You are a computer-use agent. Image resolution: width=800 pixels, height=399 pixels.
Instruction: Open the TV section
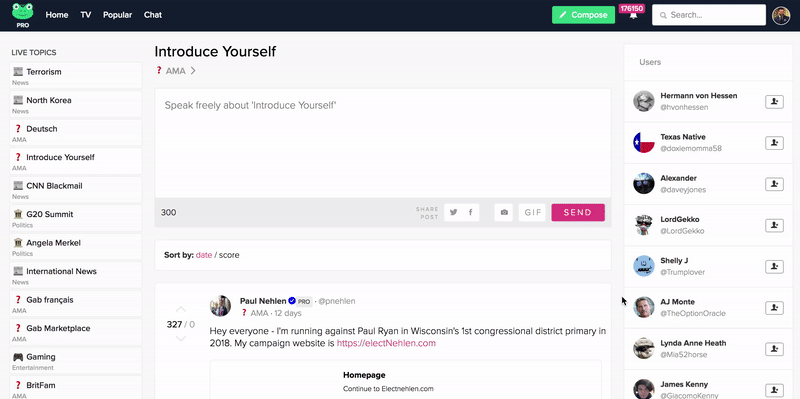click(86, 15)
